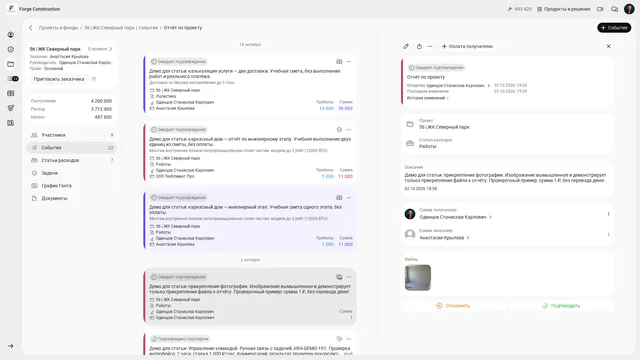Open the калькуляция услуги event card
This screenshot has width=640, height=360.
pos(250,84)
